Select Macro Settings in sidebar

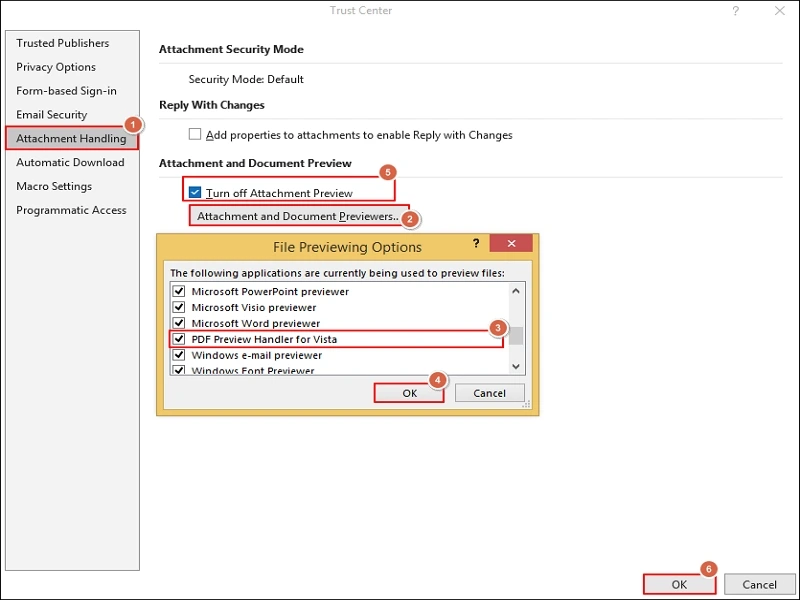(54, 186)
